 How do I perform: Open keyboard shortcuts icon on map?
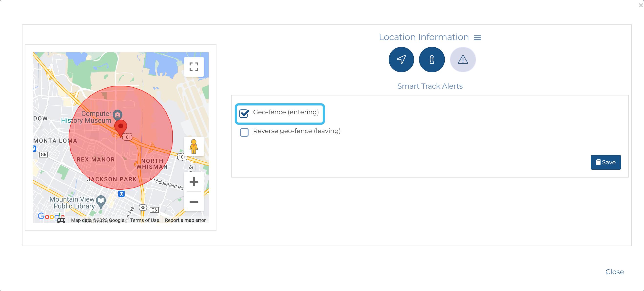pyautogui.click(x=61, y=220)
